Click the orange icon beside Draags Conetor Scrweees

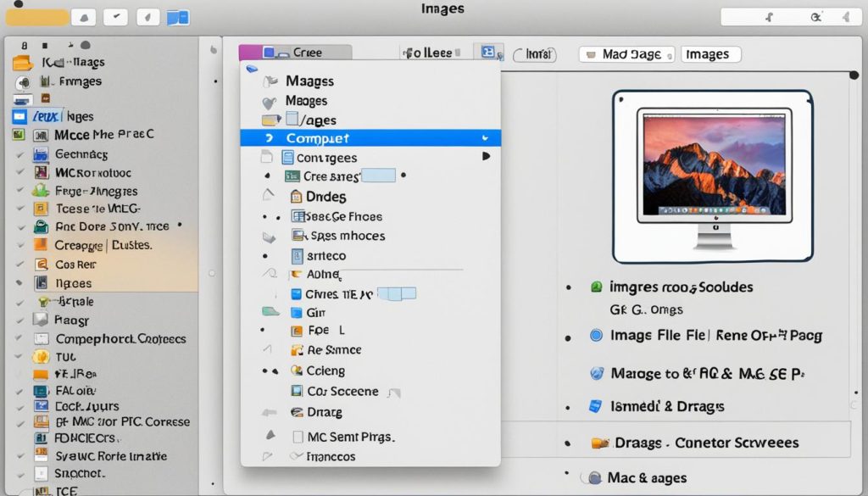click(600, 443)
